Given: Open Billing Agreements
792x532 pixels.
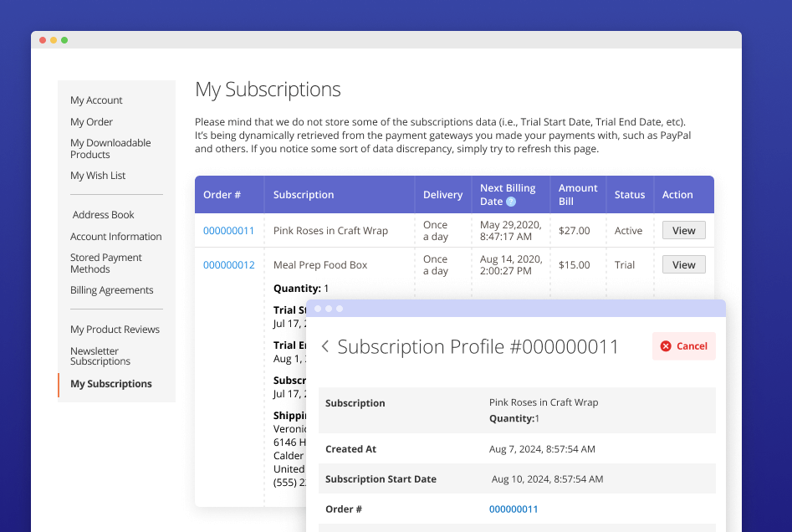Looking at the screenshot, I should click(x=111, y=290).
